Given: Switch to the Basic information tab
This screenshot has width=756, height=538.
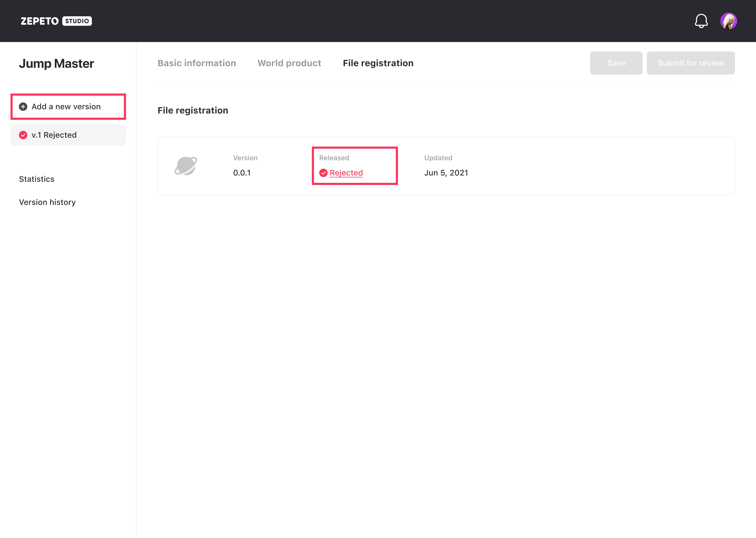Looking at the screenshot, I should click(x=197, y=63).
